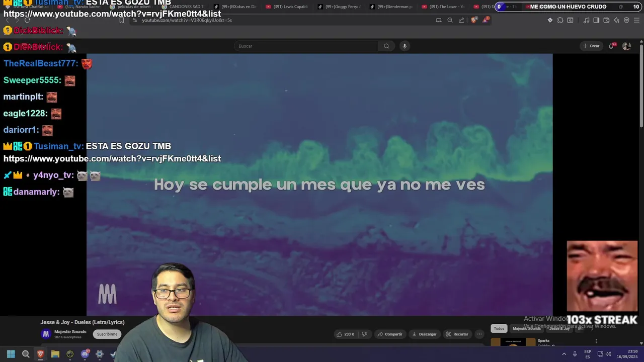
Task: Click the Compartir share button
Action: 390,334
